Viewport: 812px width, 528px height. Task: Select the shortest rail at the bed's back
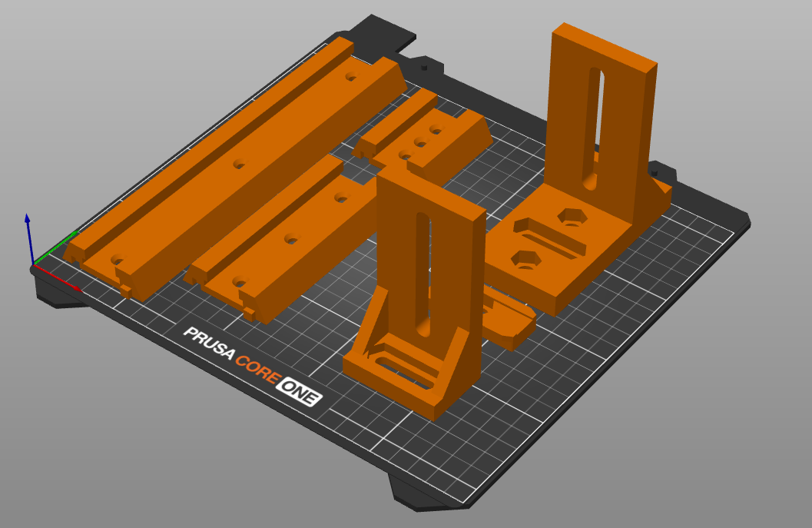click(422, 138)
